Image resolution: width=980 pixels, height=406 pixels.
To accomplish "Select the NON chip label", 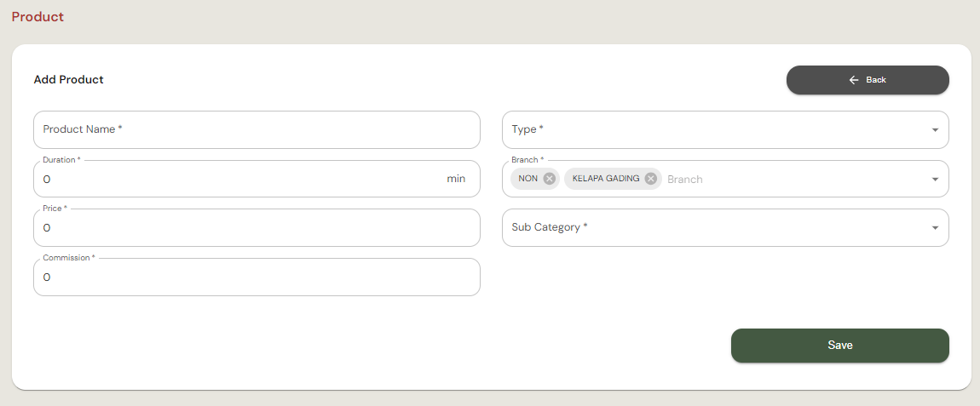I will click(527, 179).
